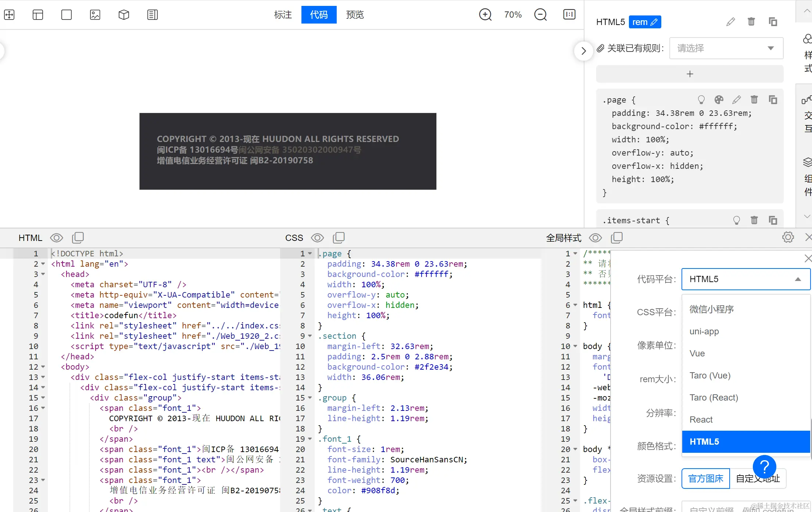Image resolution: width=812 pixels, height=512 pixels.
Task: Click the zoom in magnifier icon
Action: click(485, 15)
